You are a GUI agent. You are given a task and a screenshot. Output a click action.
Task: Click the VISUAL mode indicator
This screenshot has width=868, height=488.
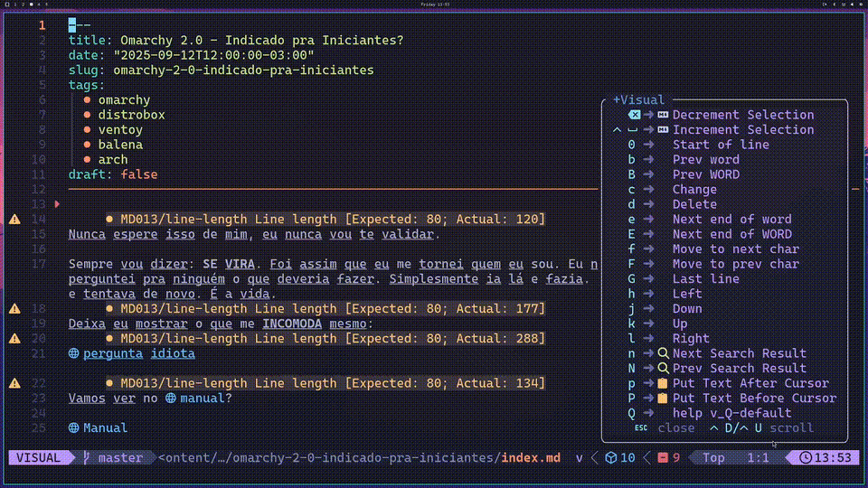point(38,458)
